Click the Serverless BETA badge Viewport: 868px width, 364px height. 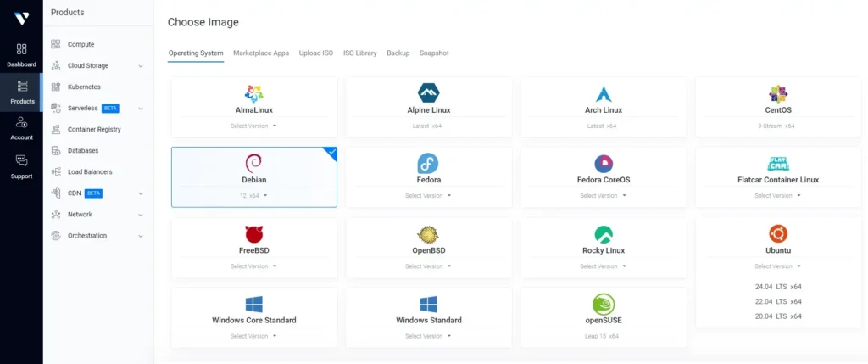110,108
